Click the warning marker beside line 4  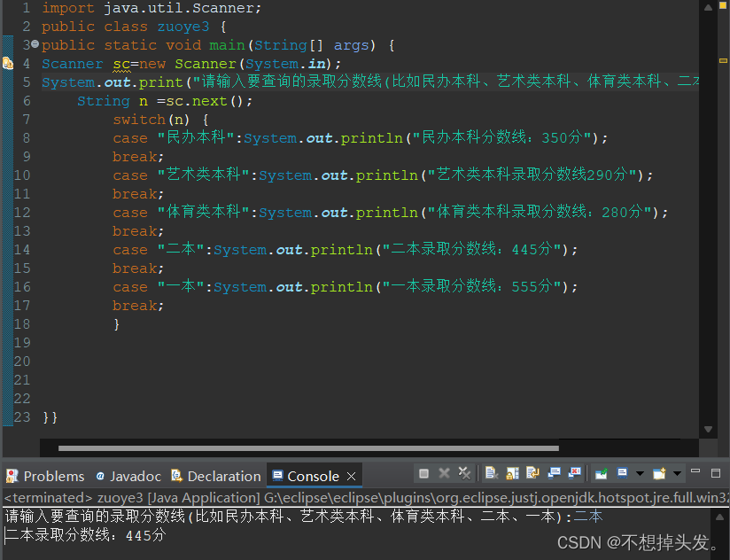(6, 63)
